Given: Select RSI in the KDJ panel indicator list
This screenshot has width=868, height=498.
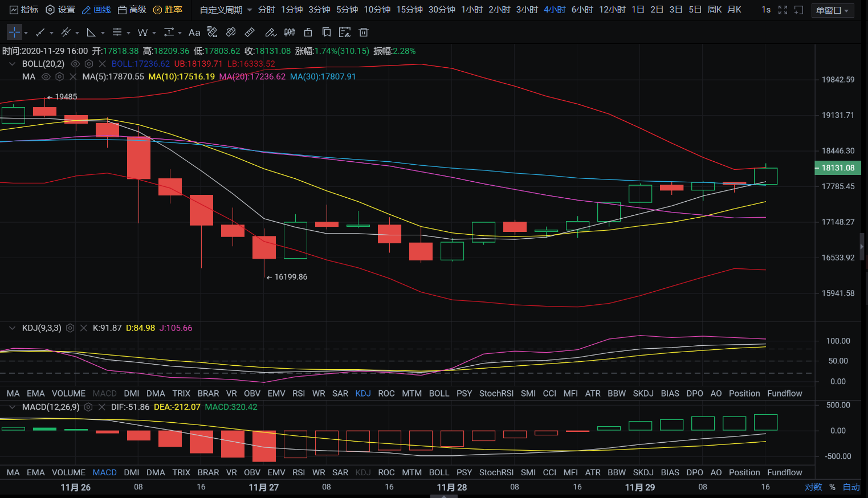Looking at the screenshot, I should pos(299,393).
